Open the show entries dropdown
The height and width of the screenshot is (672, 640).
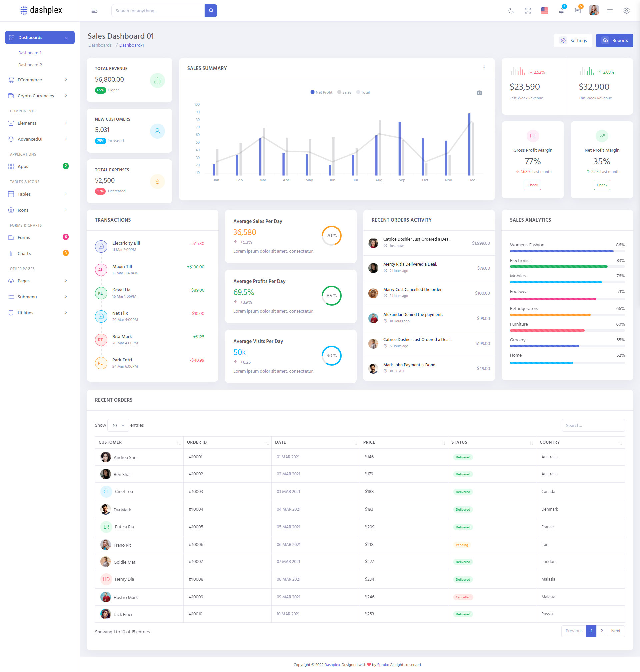(x=118, y=425)
